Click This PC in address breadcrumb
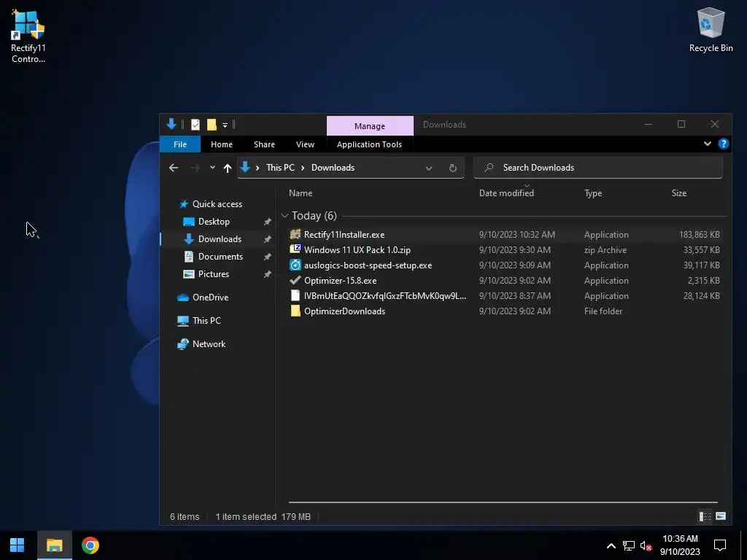 pyautogui.click(x=280, y=168)
